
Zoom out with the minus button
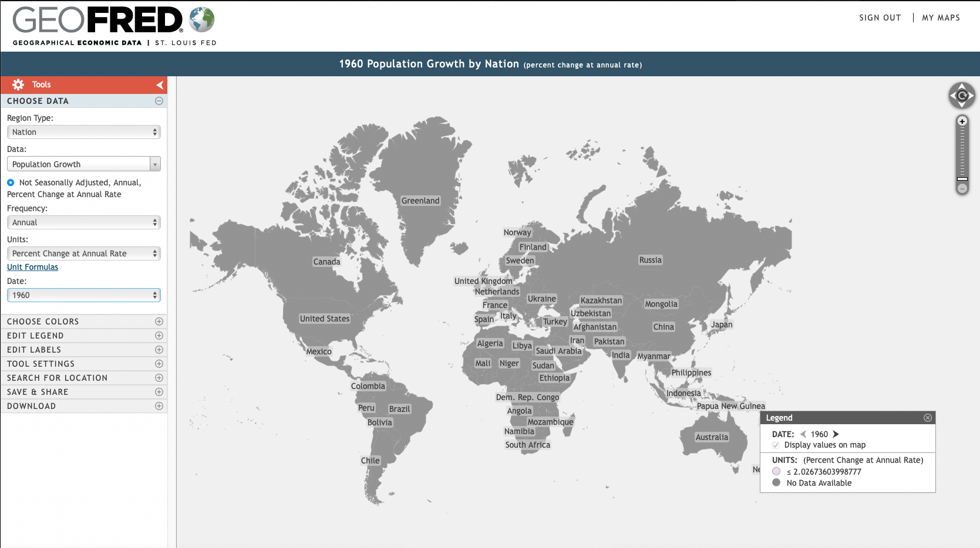pos(962,188)
